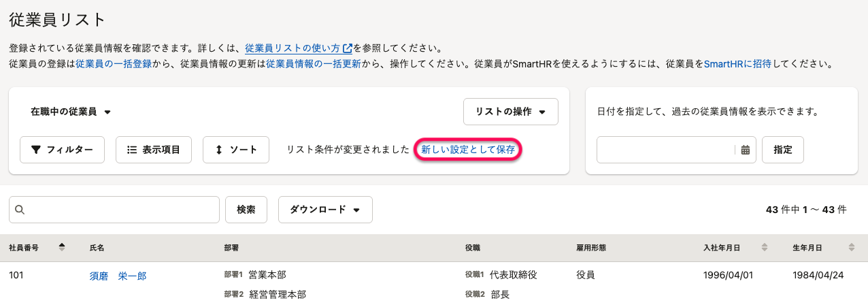
Task: Click the calendar icon in date field
Action: (746, 150)
